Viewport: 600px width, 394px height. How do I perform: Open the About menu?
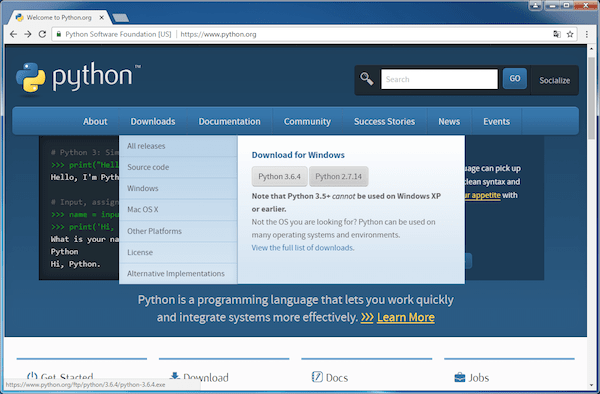[x=95, y=122]
